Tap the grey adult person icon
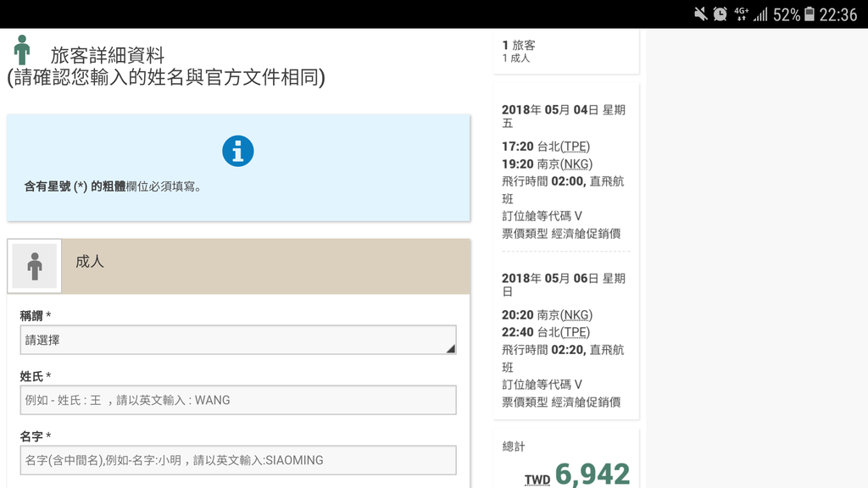This screenshot has width=868, height=488. 34,266
